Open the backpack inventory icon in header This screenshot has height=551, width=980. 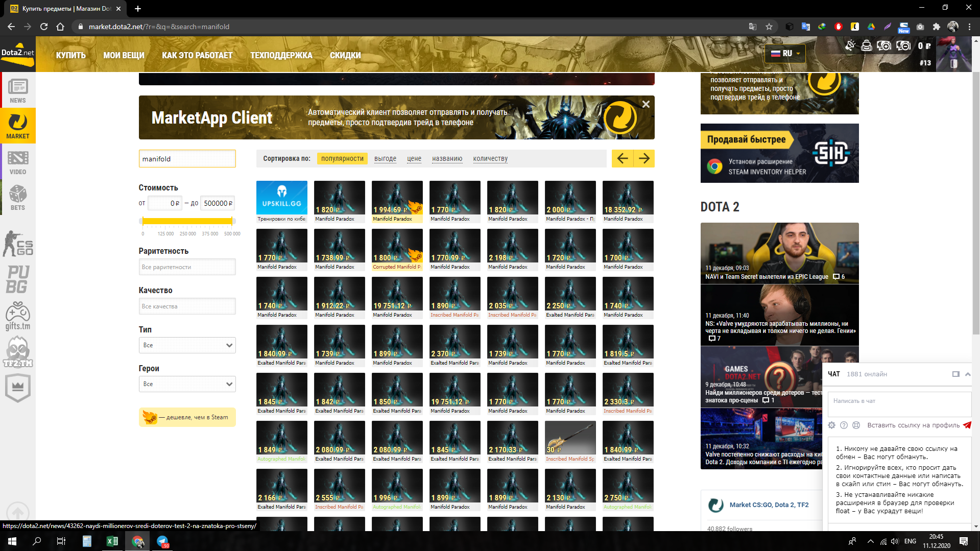click(x=867, y=46)
